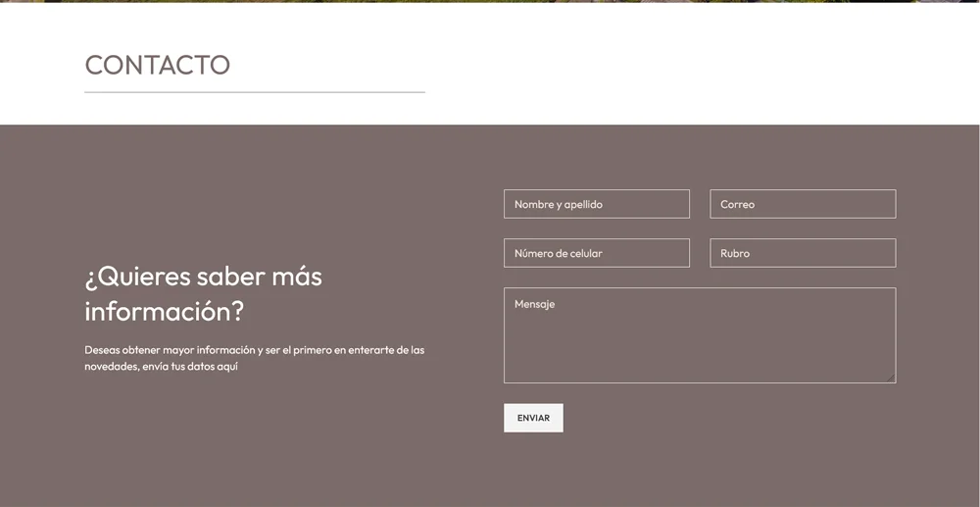This screenshot has height=507, width=980.
Task: Click the word "información?" in heading
Action: coord(164,312)
